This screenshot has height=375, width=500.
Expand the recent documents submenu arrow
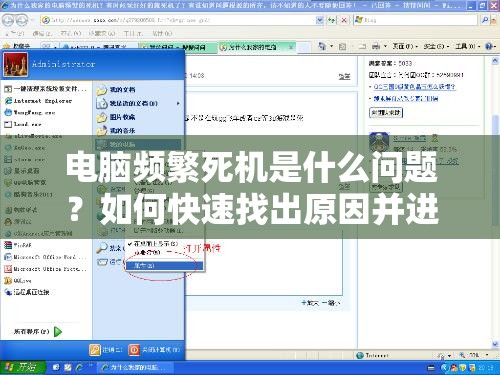[178, 103]
